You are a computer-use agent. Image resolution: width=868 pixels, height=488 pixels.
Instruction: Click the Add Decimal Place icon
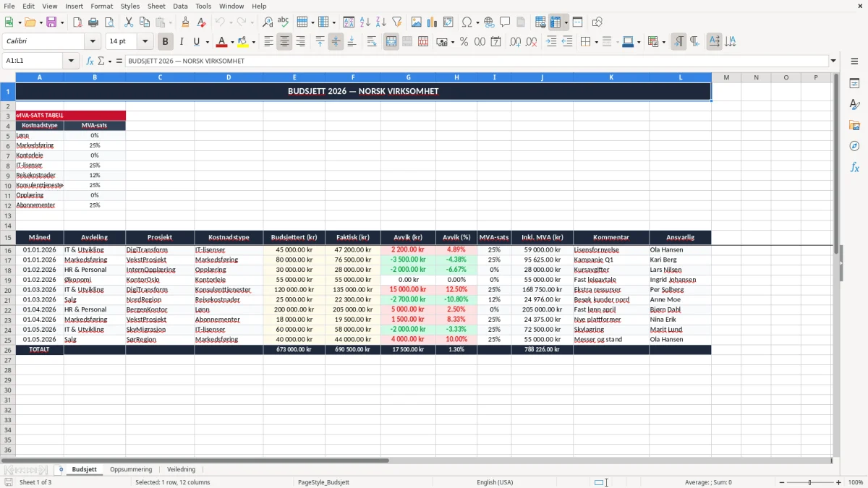[516, 42]
